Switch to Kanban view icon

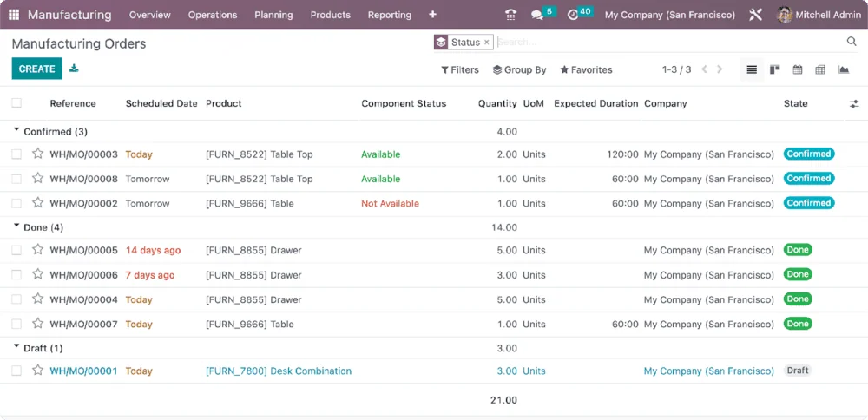(x=774, y=69)
